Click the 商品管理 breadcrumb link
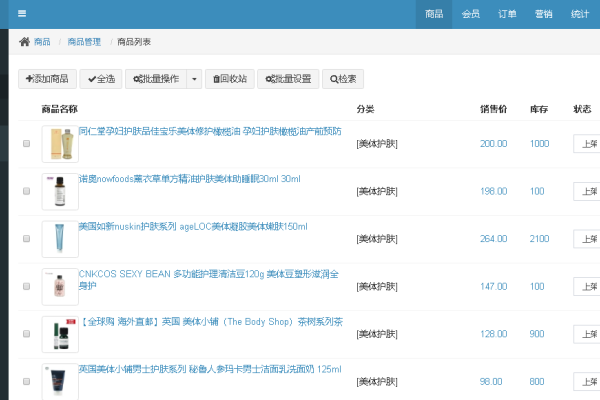This screenshot has width=600, height=400. coord(84,42)
